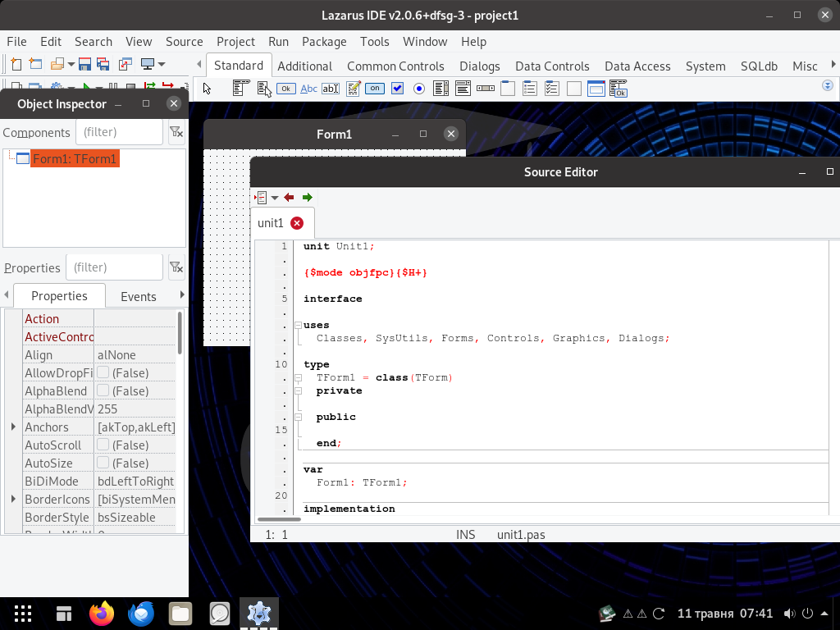Clear the Properties filter with funnel icon

(x=176, y=267)
